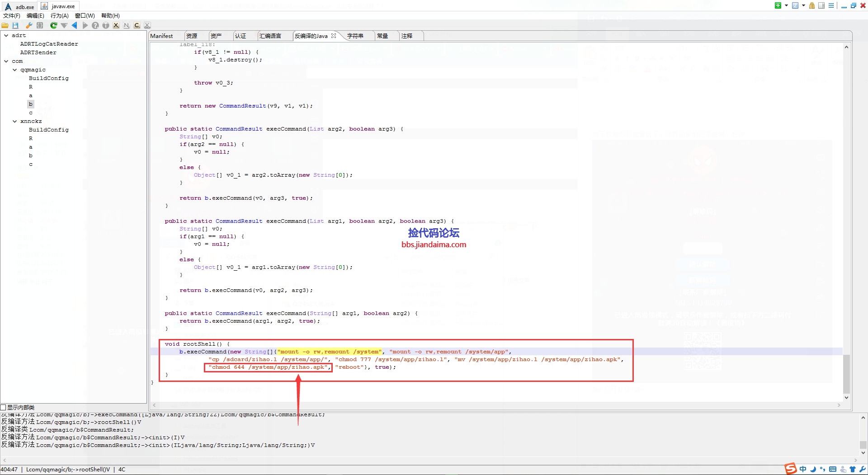The image size is (868, 475).
Task: Click status bar text Lcom/qqmagic/b;->rootShell()V
Action: (68, 469)
